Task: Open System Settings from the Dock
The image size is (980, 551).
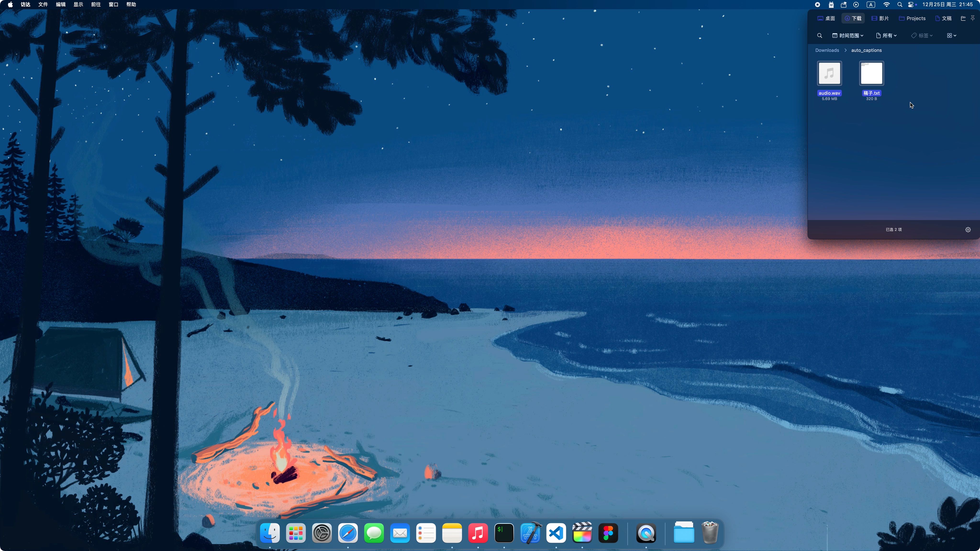Action: coord(322,533)
